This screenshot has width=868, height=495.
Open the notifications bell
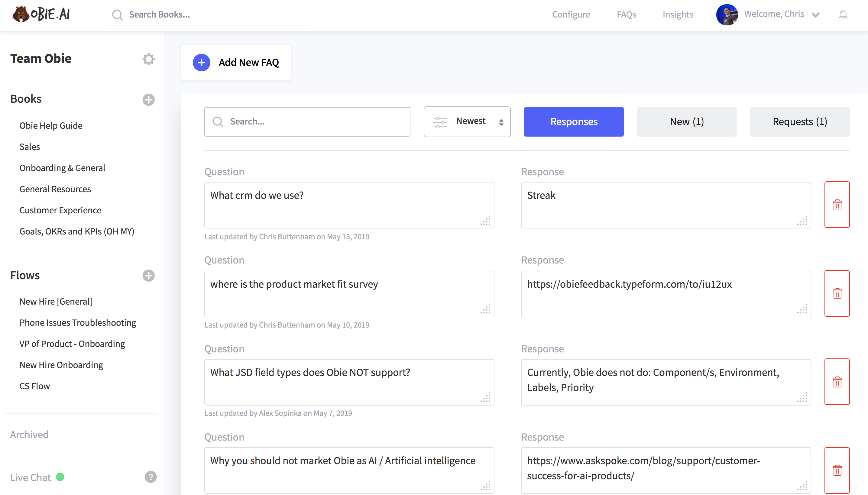click(843, 15)
